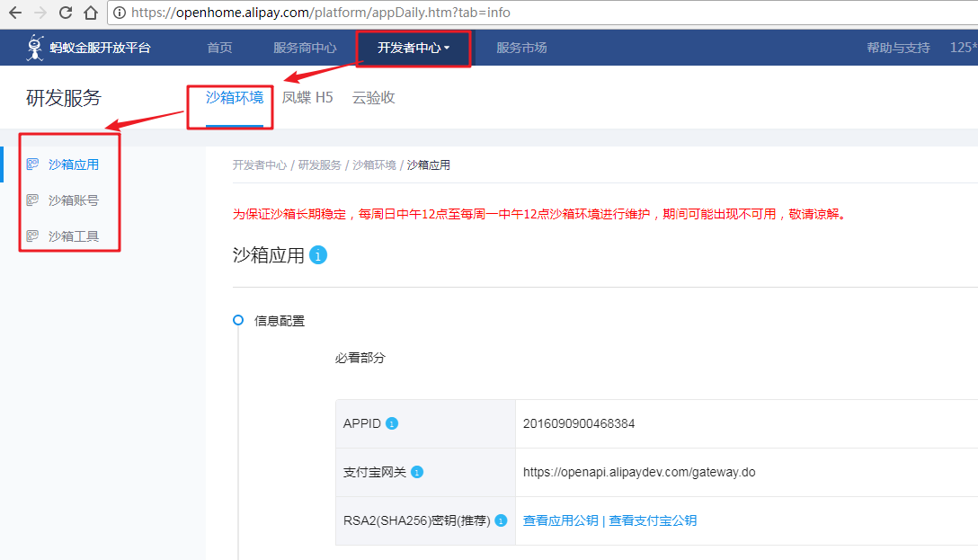Image resolution: width=978 pixels, height=560 pixels.
Task: Click the 沙箱工具 sidebar icon
Action: [x=33, y=236]
